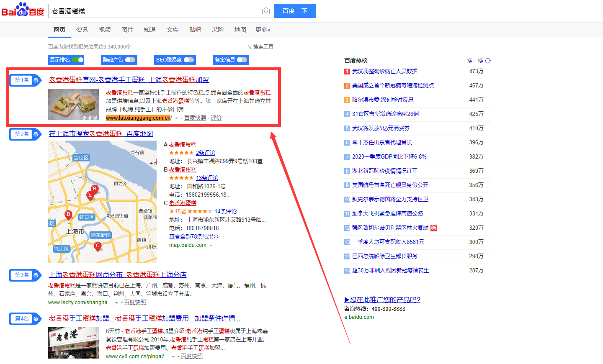This screenshot has width=603, height=364.
Task: Click the 第3名 rank badge icon
Action: coord(26,275)
